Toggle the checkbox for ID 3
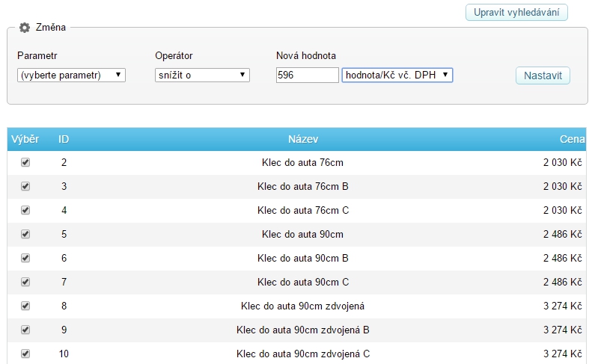This screenshot has width=592, height=364. tap(25, 186)
